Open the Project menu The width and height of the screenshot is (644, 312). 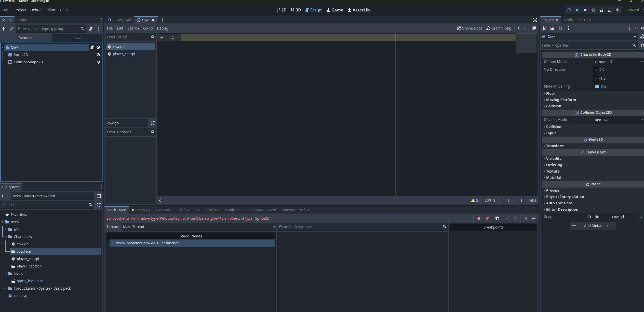coord(20,10)
